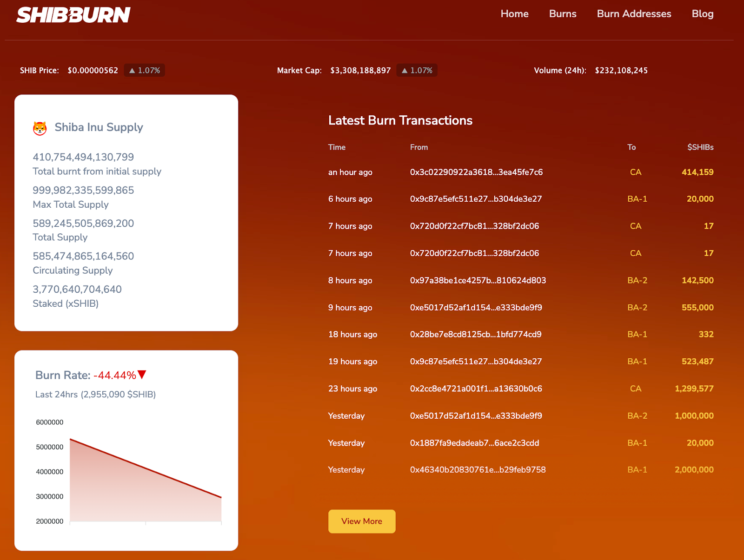The image size is (744, 560).
Task: Switch to the Burns section
Action: click(x=562, y=14)
